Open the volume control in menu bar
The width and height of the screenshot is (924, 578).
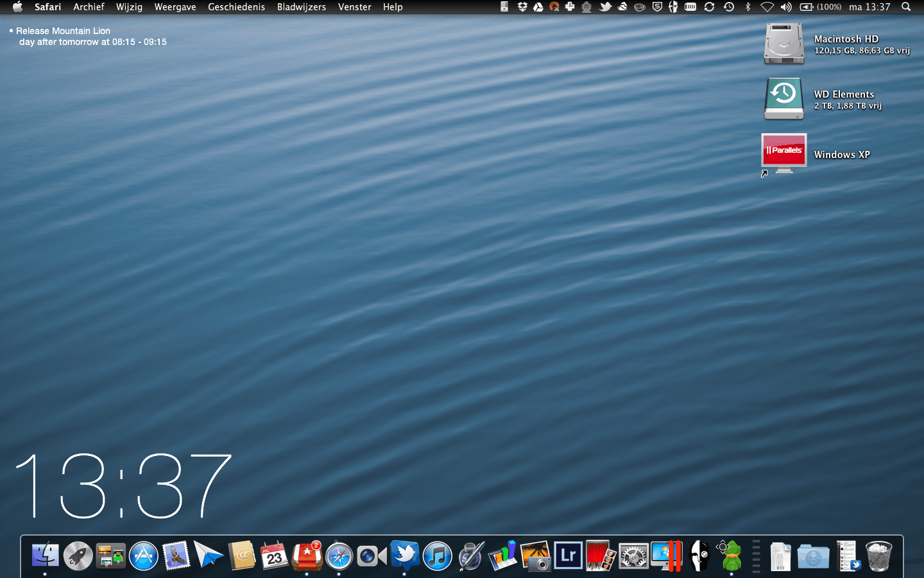(786, 7)
